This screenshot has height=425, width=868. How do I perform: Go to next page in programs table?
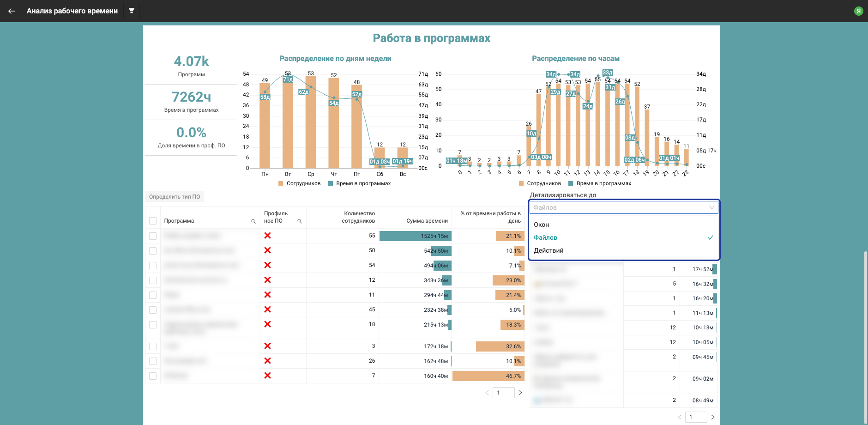click(x=520, y=393)
